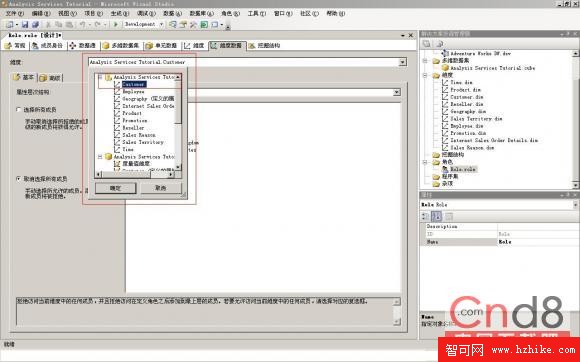Select Sales Territory.dim in Solution Explorer
580x362 pixels.
click(476, 119)
